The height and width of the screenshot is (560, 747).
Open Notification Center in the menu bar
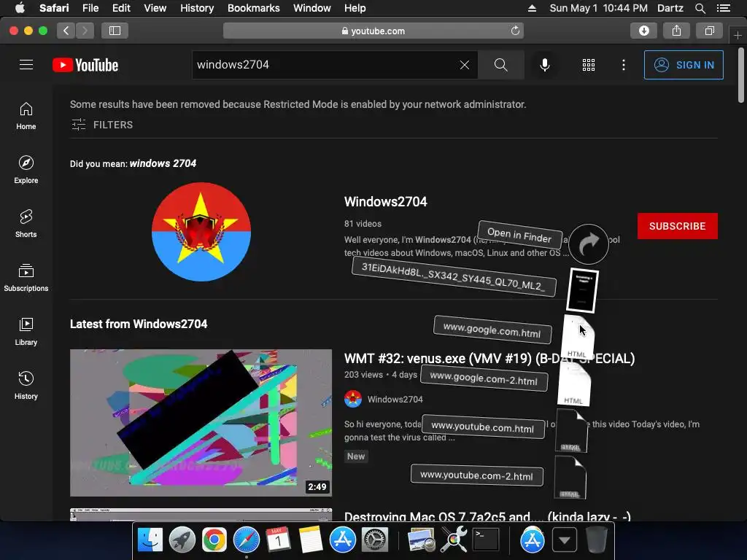pyautogui.click(x=723, y=8)
